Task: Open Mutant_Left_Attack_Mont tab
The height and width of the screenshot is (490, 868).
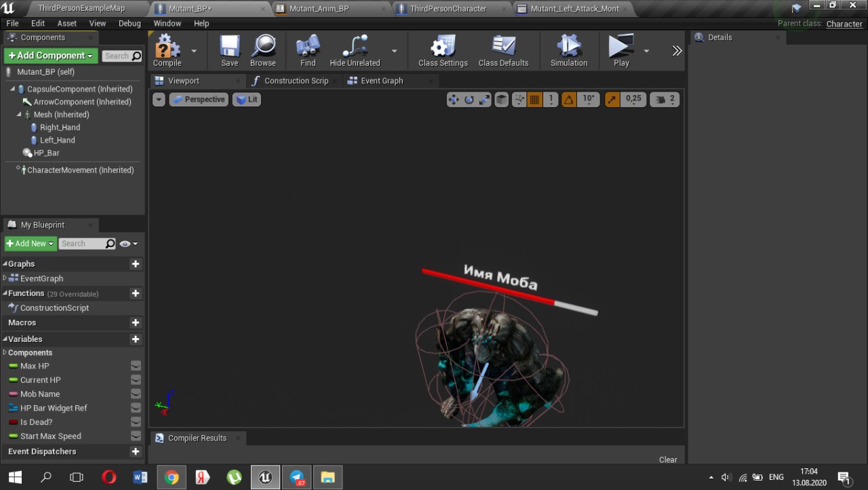Action: tap(574, 9)
